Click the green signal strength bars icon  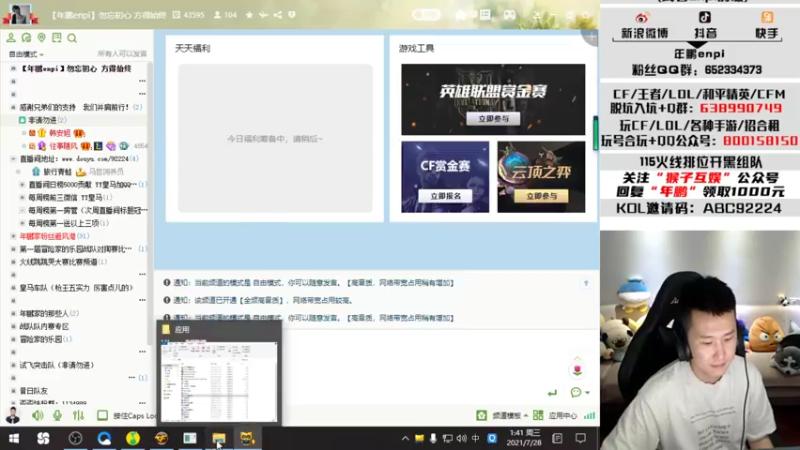[x=590, y=415]
